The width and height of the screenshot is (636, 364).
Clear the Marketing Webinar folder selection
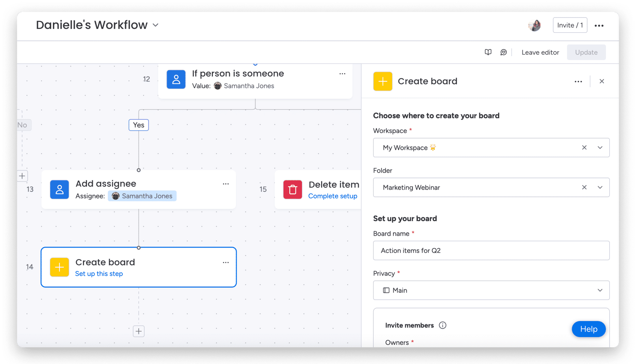click(584, 187)
